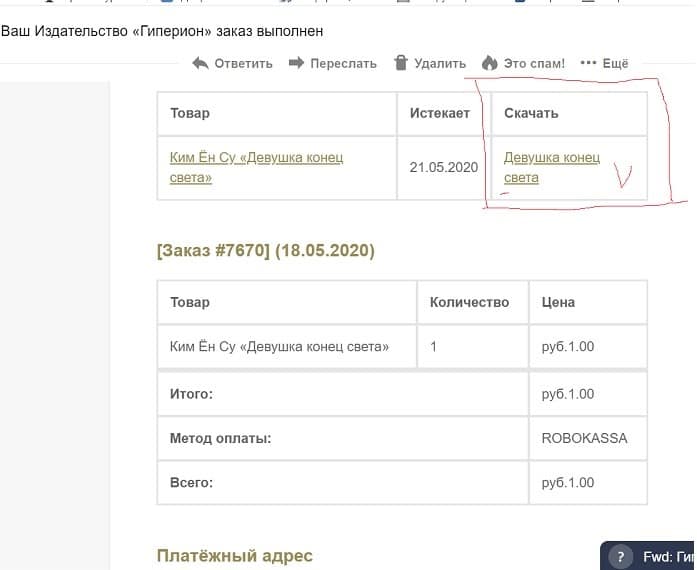
Task: Click the flame spam icon
Action: pos(489,63)
